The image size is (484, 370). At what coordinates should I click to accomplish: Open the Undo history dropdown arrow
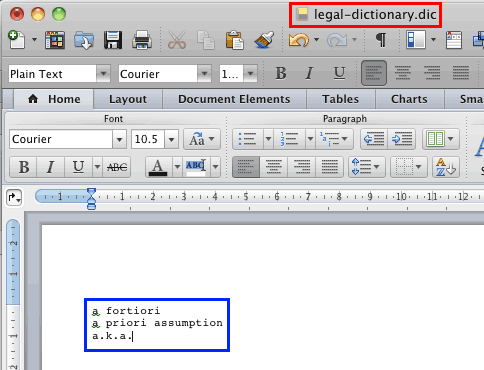(x=316, y=40)
